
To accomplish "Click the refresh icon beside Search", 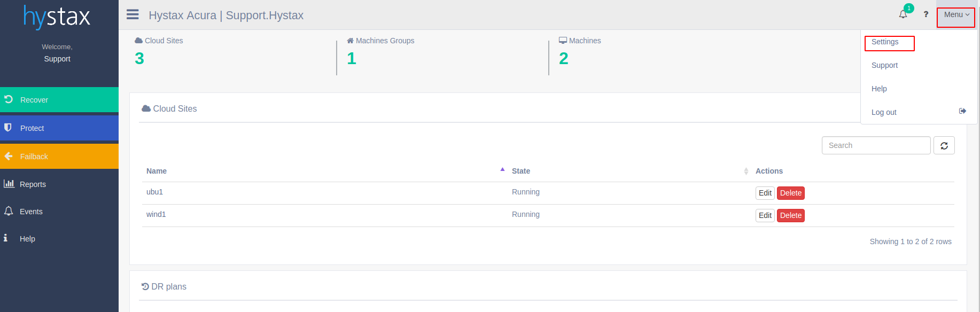I will pyautogui.click(x=944, y=145).
